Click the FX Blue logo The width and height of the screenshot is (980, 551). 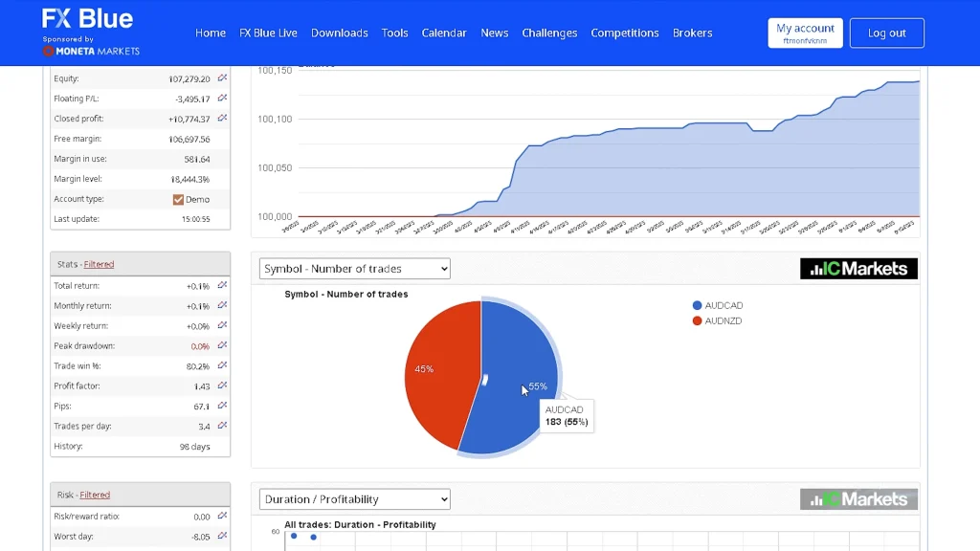88,19
